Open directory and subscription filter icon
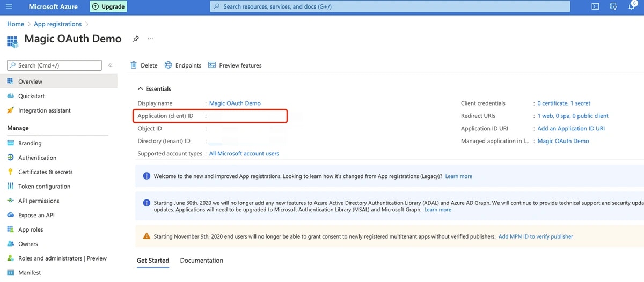The width and height of the screenshot is (644, 282). pos(613,7)
